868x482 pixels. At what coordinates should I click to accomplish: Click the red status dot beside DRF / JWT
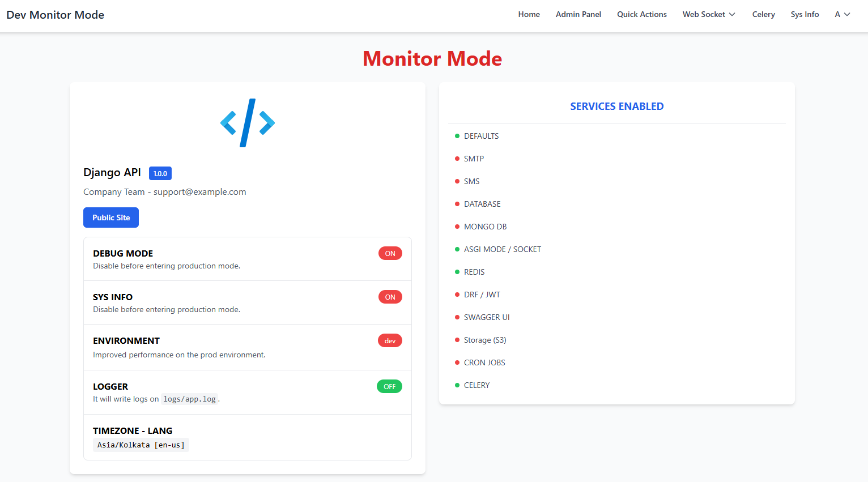[x=457, y=295]
